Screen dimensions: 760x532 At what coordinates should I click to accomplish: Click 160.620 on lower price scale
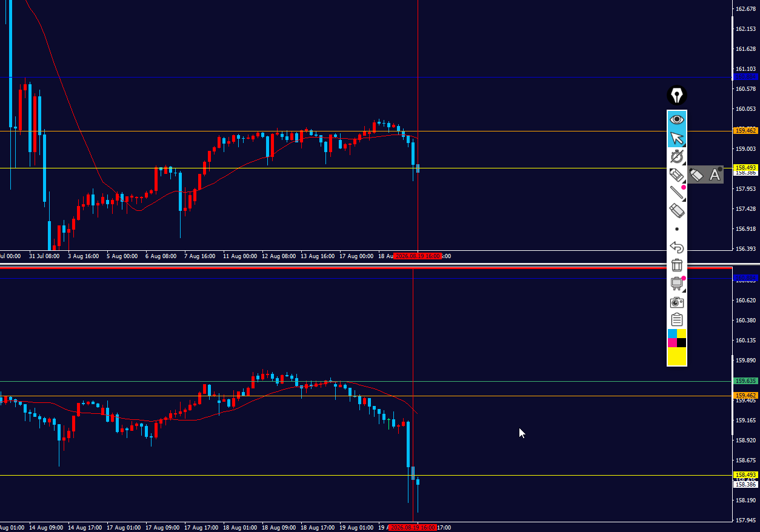pos(745,300)
